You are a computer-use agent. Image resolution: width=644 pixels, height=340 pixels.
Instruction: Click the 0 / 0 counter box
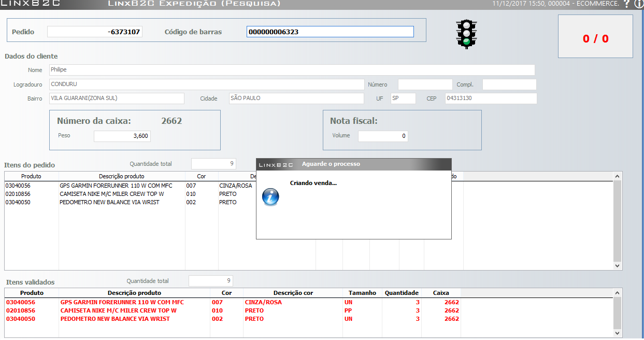pos(595,36)
